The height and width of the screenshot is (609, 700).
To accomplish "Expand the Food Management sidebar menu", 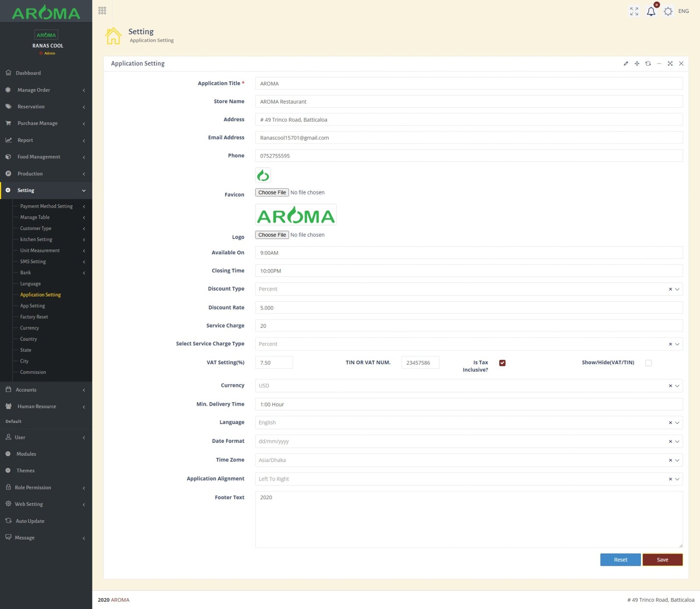I will (38, 157).
